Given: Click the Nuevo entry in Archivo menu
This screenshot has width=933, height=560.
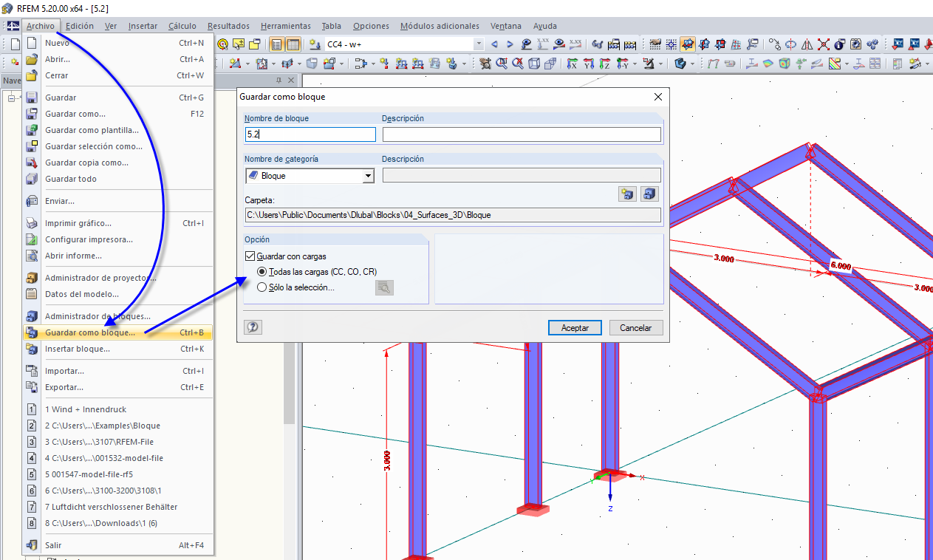Looking at the screenshot, I should [x=118, y=43].
